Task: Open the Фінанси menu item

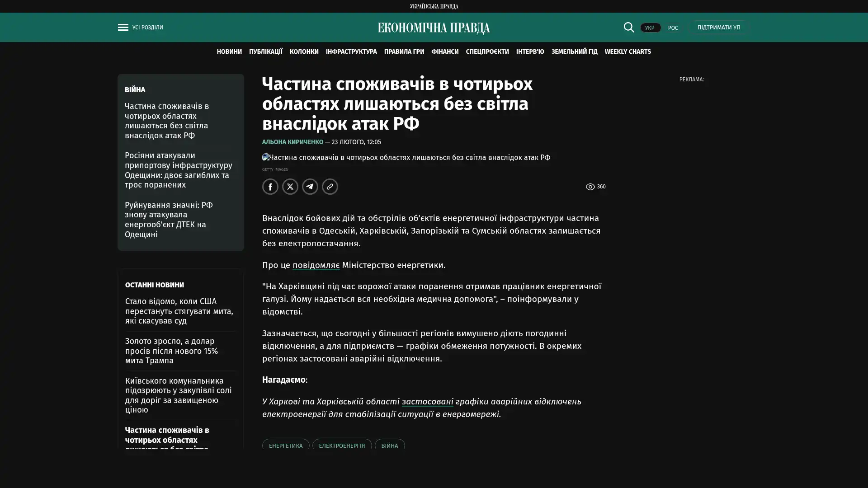Action: tap(445, 52)
